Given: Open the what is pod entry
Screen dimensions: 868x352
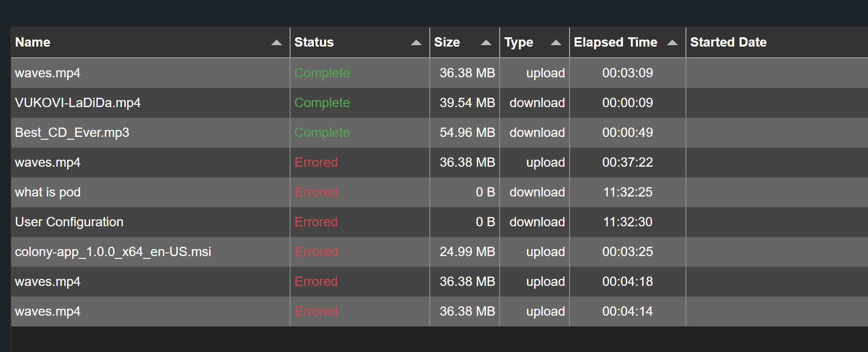Looking at the screenshot, I should (48, 192).
